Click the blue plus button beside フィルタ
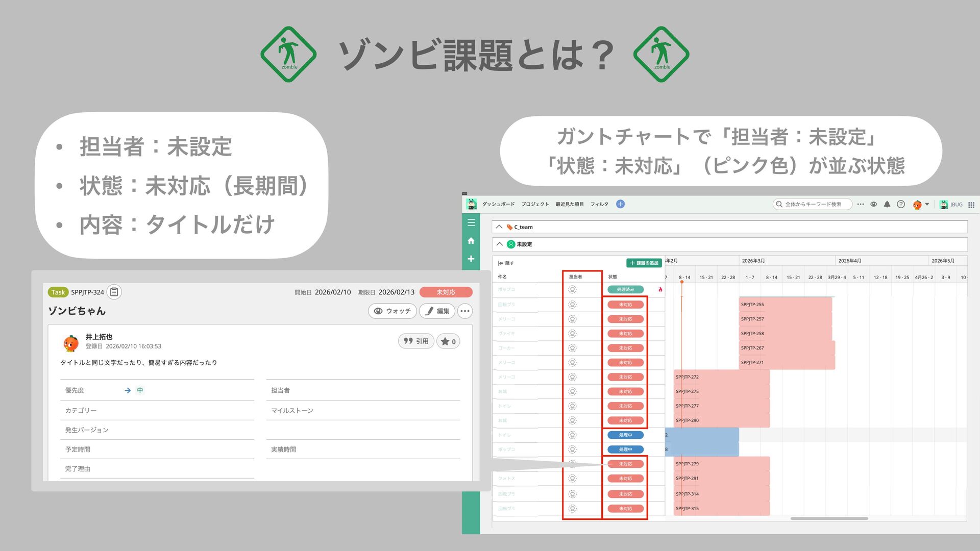Viewport: 980px width, 551px height. pyautogui.click(x=620, y=204)
